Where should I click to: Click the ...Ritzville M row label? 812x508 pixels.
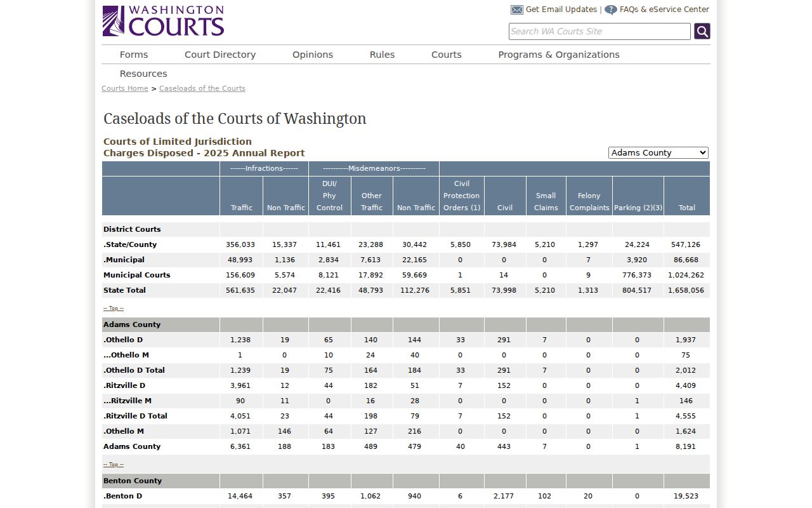coord(128,401)
